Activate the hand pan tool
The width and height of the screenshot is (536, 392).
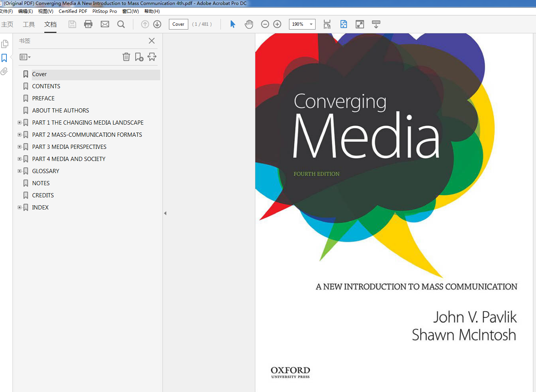[249, 24]
